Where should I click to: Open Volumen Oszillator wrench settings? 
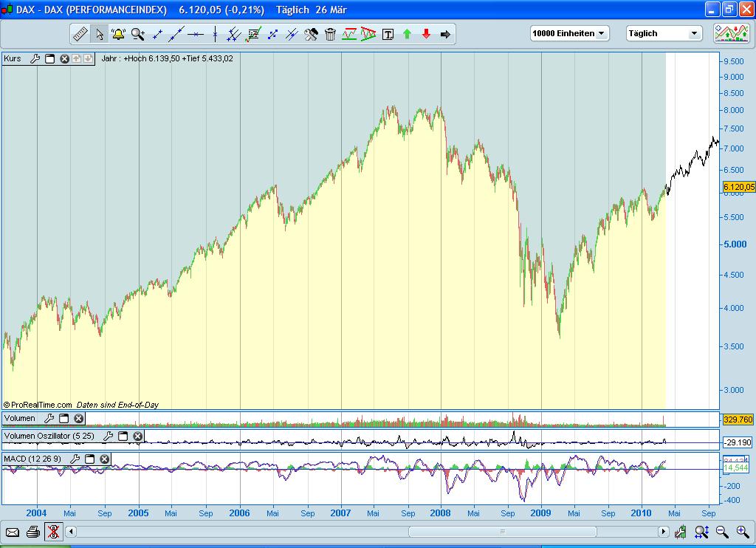point(108,436)
